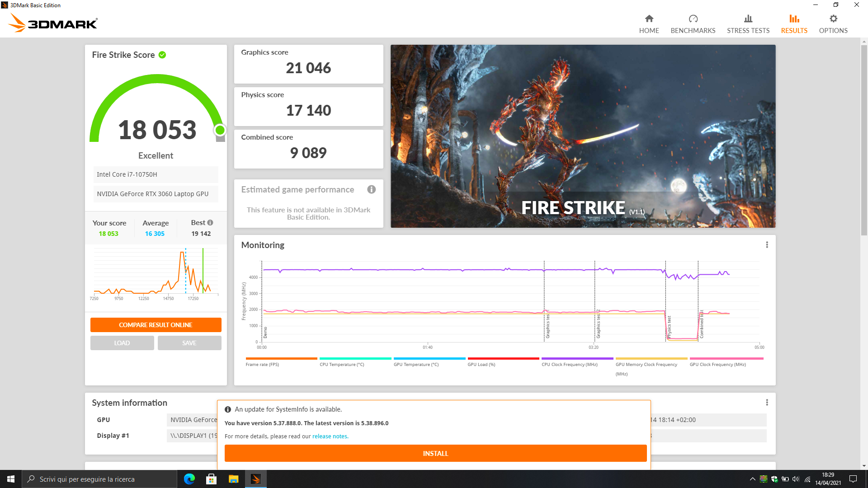Open the network status tray icon
This screenshot has width=868, height=488.
[807, 479]
